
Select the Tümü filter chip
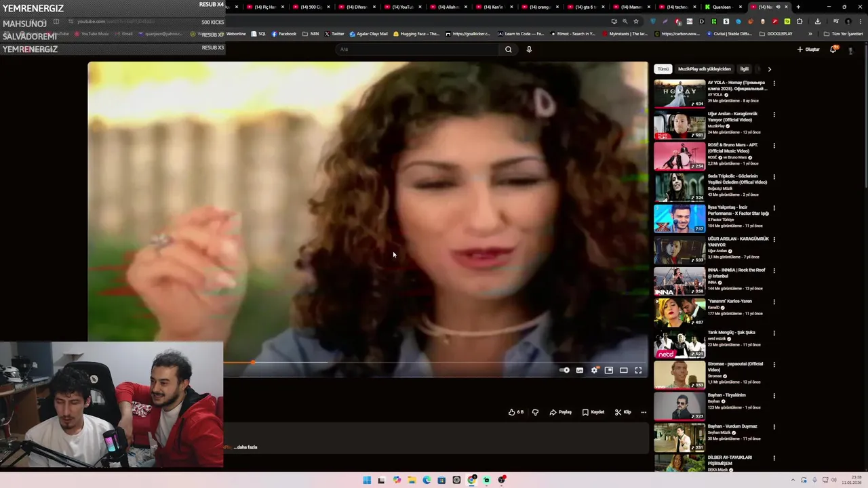point(663,69)
